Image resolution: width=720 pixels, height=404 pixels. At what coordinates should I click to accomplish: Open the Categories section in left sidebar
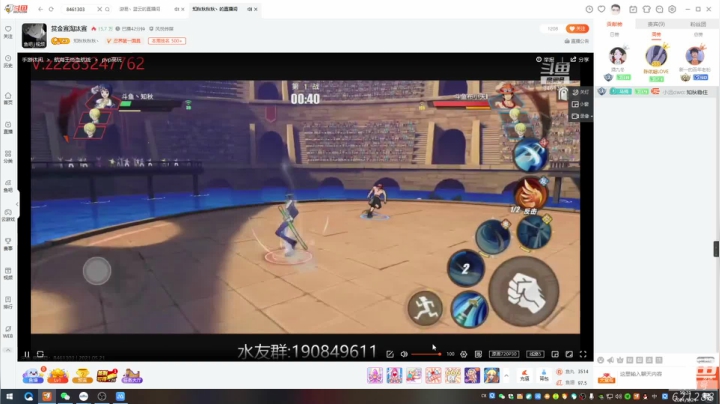[x=8, y=157]
